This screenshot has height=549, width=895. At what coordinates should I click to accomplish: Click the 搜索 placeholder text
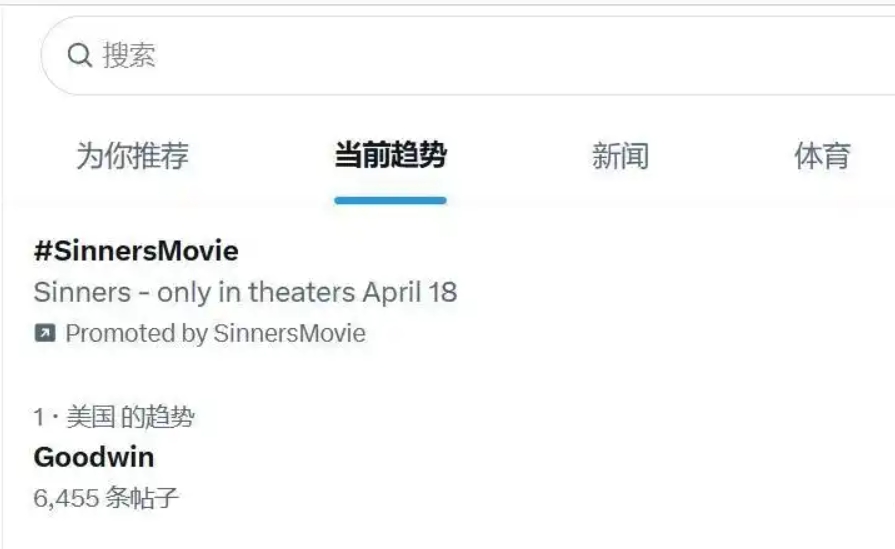129,55
